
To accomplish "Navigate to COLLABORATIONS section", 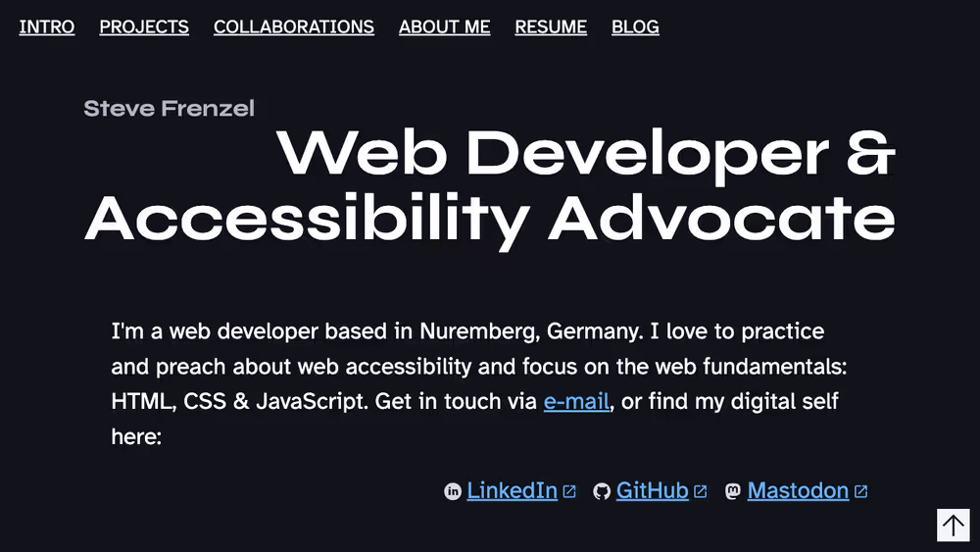I will 294,26.
